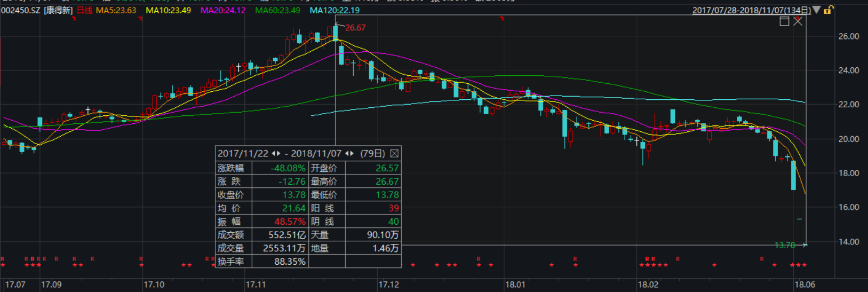Close the interval statistics panel

pos(394,153)
